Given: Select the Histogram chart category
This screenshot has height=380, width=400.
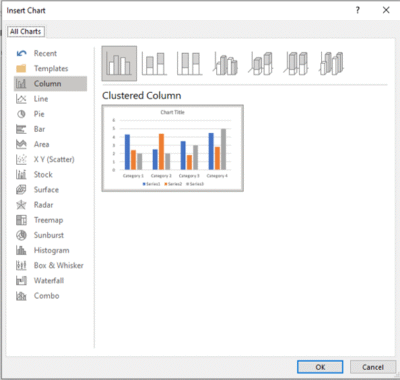Looking at the screenshot, I should pyautogui.click(x=50, y=250).
